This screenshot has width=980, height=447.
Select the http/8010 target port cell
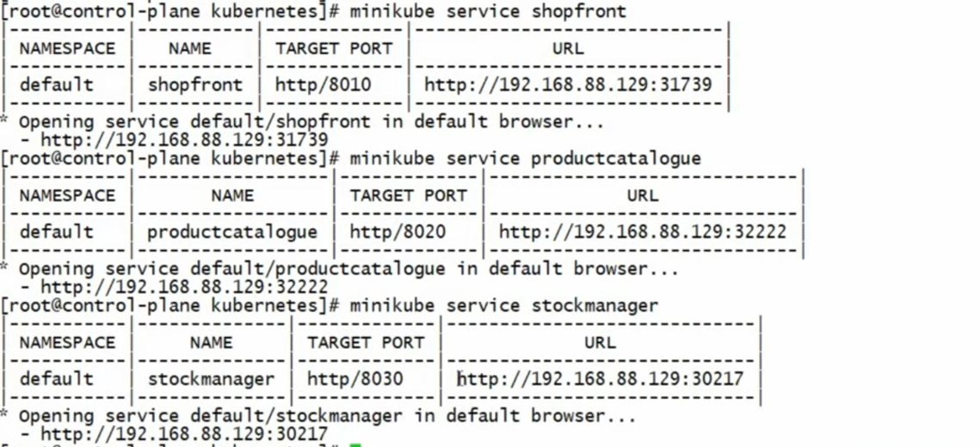(324, 85)
